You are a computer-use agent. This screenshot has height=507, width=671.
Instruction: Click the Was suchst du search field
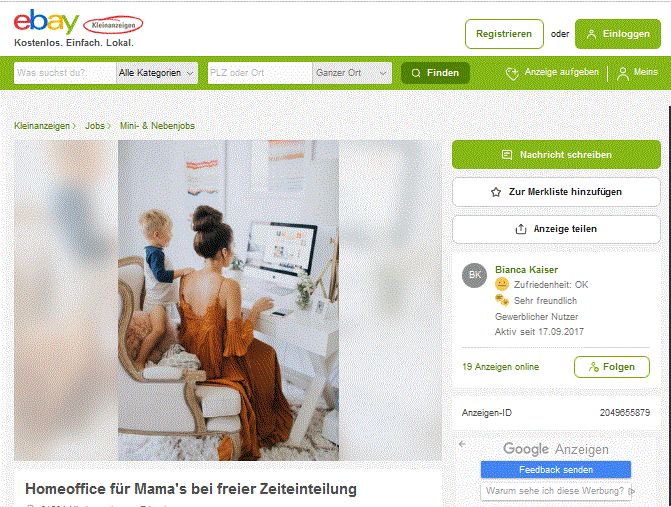click(x=65, y=73)
